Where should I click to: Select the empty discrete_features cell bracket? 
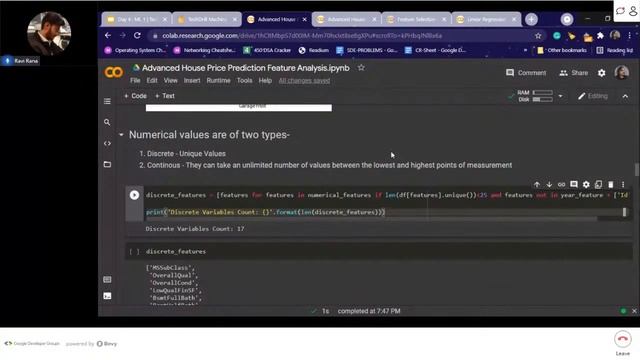click(x=134, y=251)
